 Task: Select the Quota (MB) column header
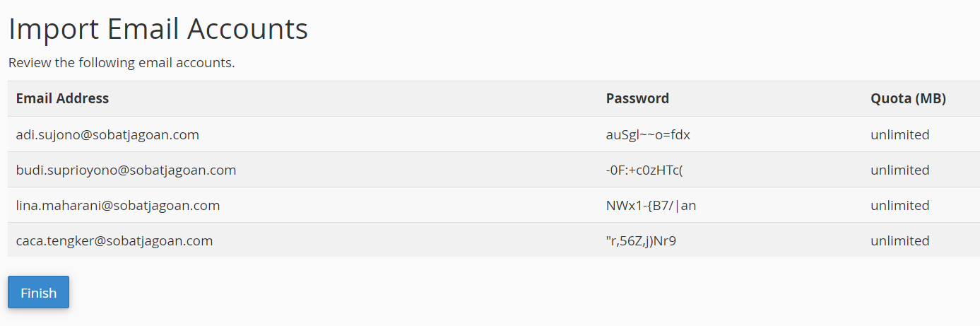click(908, 98)
